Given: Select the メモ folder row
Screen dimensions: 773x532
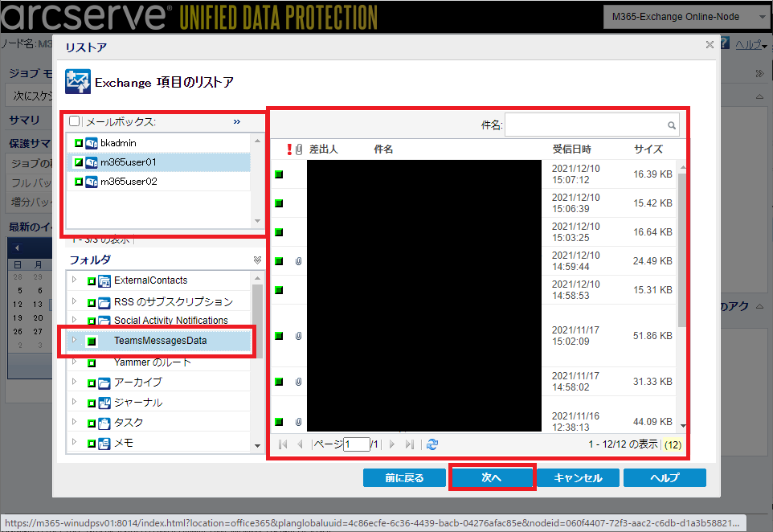Looking at the screenshot, I should click(x=159, y=444).
